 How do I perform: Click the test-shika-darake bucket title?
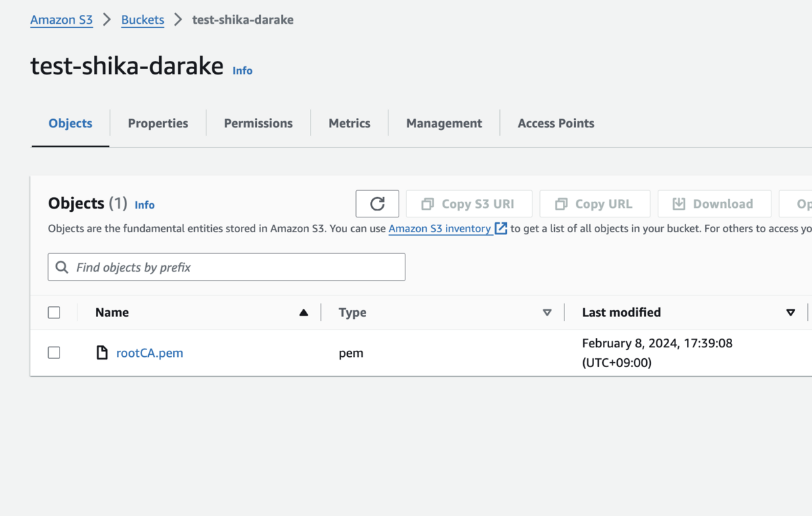127,66
